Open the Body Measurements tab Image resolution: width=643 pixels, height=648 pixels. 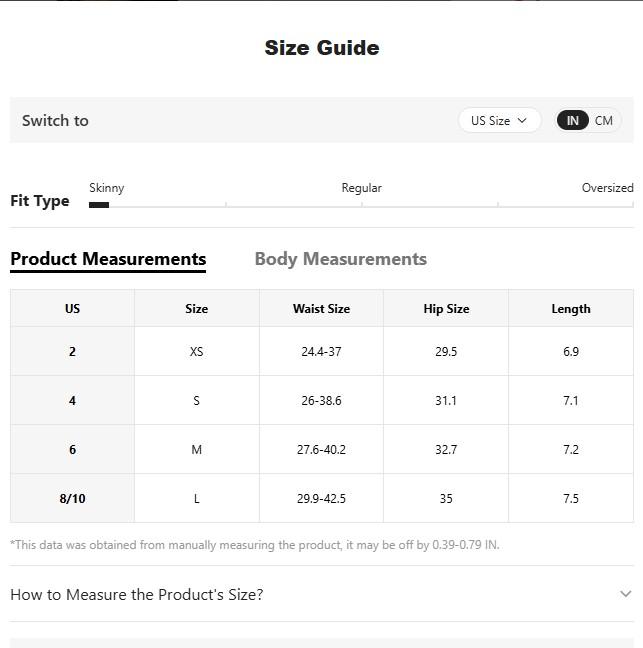tap(340, 259)
